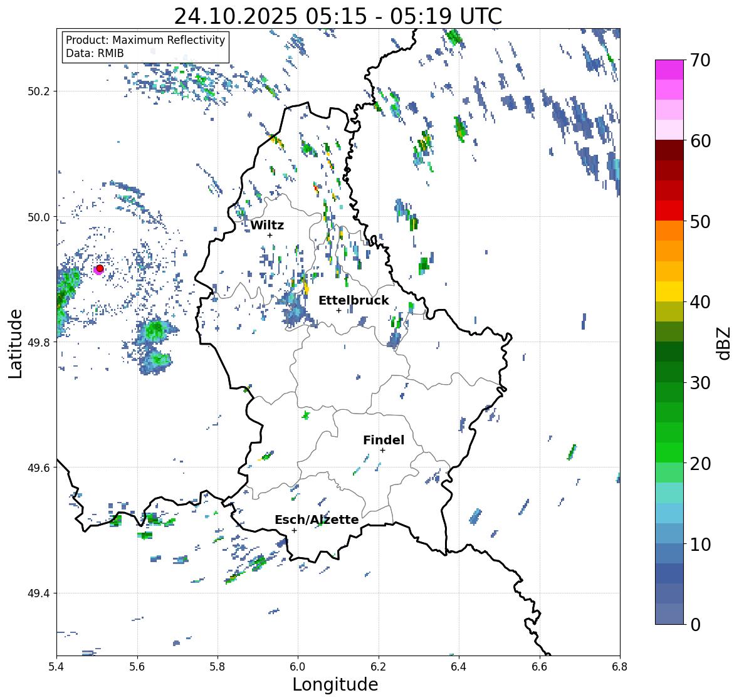Click the red station marker dot
This screenshot has width=739, height=700.
[x=100, y=268]
